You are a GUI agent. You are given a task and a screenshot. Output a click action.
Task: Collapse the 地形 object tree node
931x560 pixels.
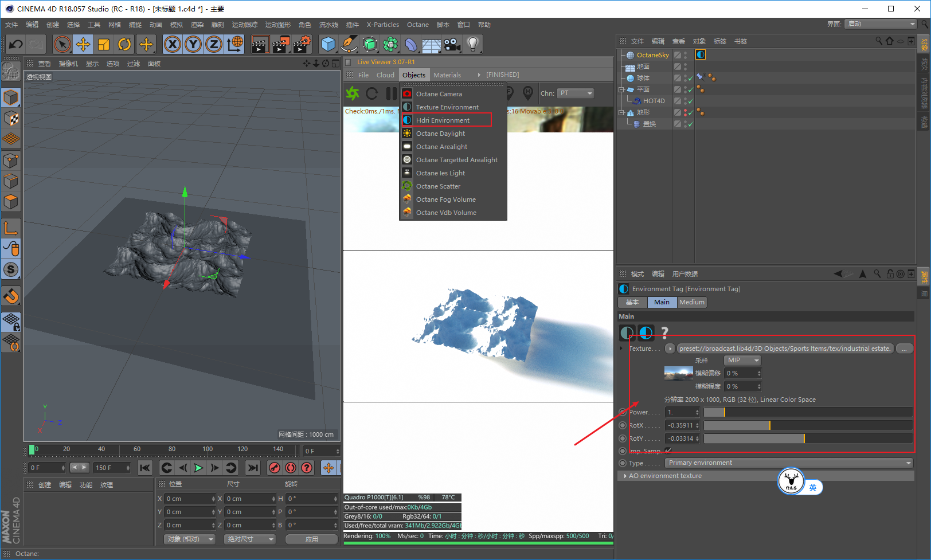[621, 112]
